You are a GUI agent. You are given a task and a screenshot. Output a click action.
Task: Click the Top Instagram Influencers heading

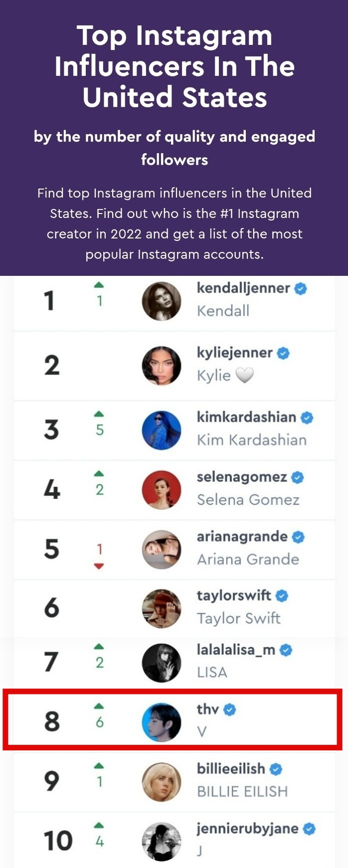click(174, 66)
